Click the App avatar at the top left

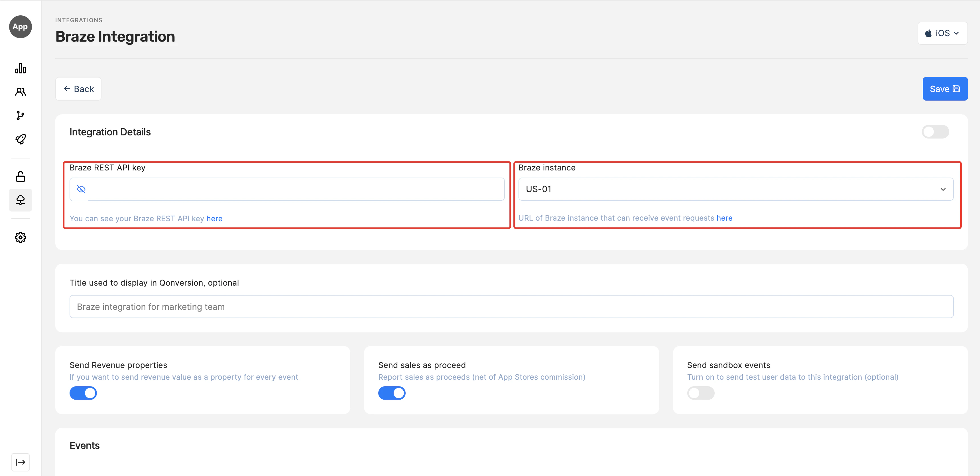pos(21,27)
